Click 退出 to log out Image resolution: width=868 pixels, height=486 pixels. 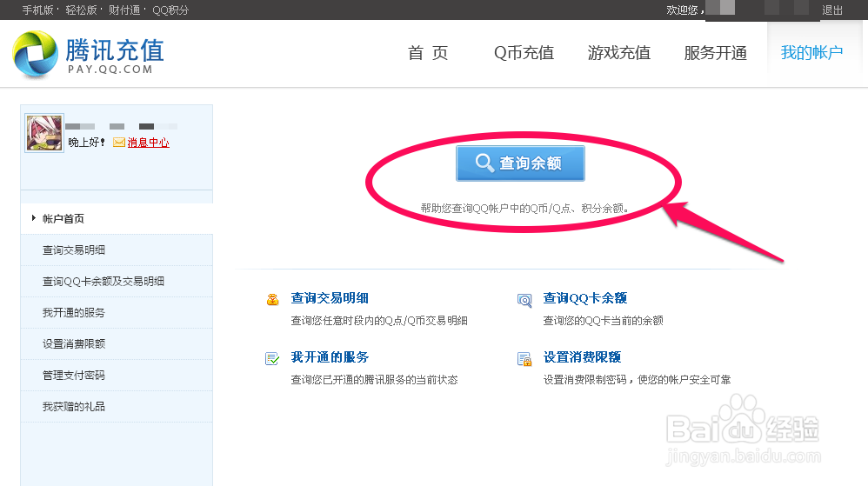click(832, 10)
